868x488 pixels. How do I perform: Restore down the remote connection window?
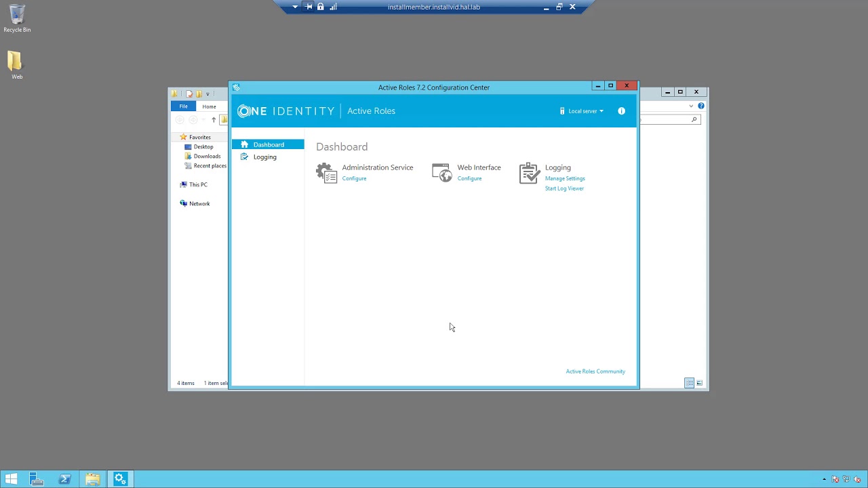(x=559, y=7)
